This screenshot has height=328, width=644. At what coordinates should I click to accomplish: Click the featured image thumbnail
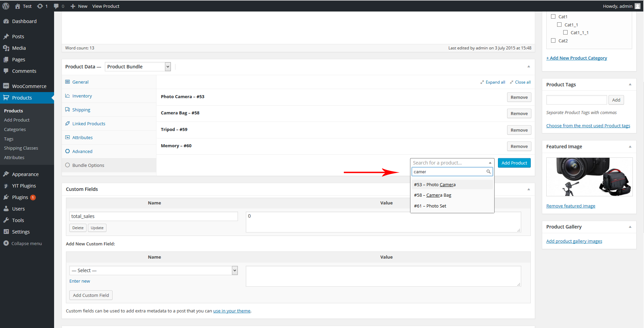point(589,177)
